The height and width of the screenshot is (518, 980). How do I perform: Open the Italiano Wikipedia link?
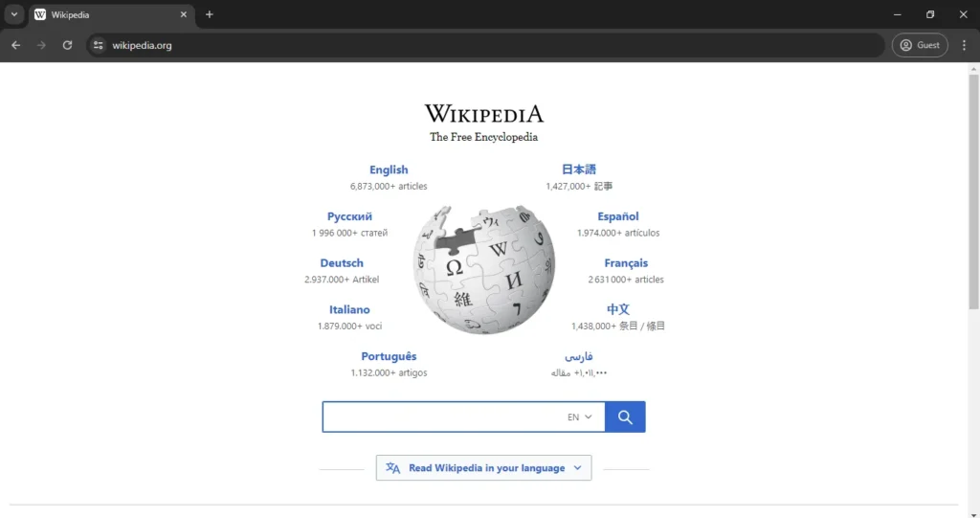[349, 309]
